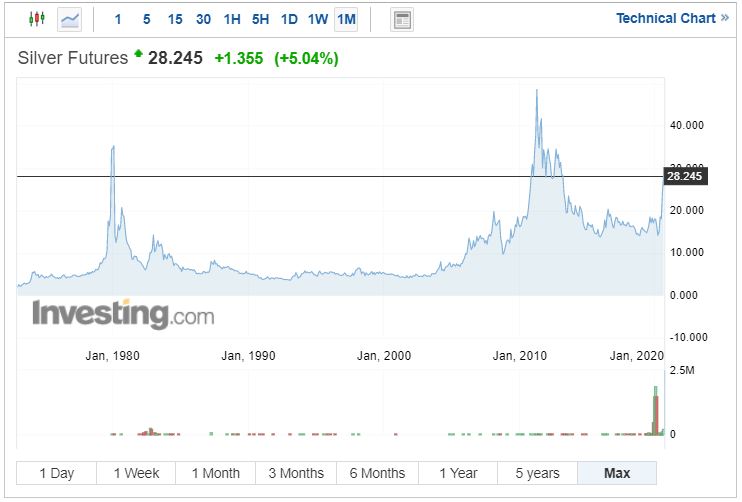Select the area chart type icon

(70, 19)
